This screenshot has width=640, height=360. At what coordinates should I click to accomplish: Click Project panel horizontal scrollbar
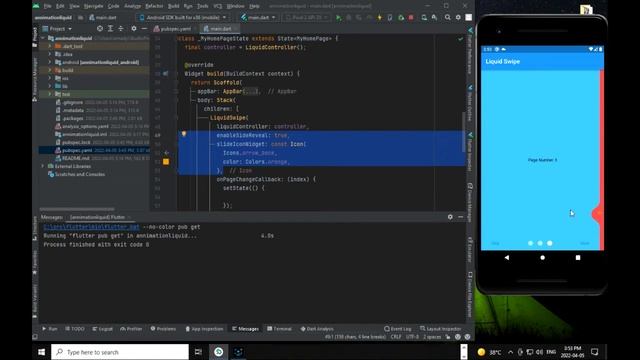point(77,209)
